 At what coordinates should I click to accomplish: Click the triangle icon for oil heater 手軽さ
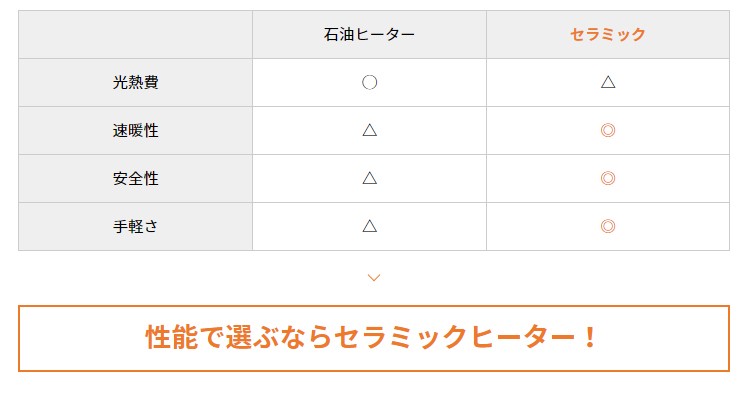pyautogui.click(x=369, y=226)
